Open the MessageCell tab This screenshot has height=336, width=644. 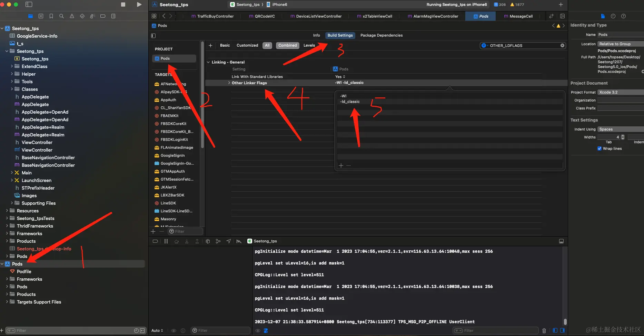tap(518, 16)
